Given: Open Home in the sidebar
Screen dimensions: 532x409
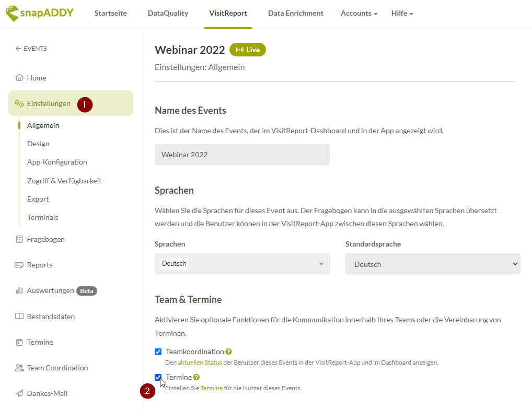Looking at the screenshot, I should pyautogui.click(x=36, y=78).
